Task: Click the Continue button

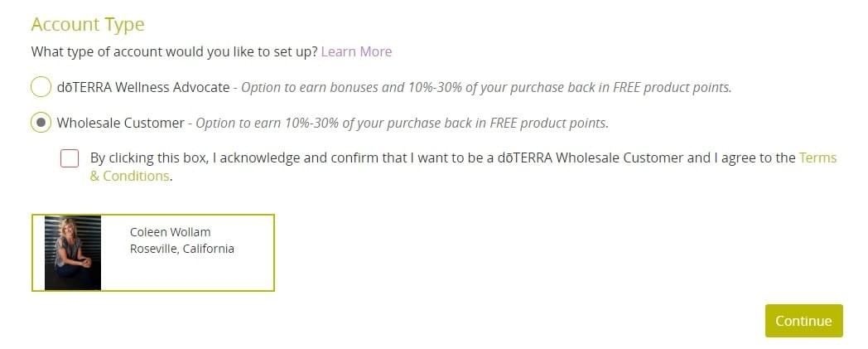Action: coord(803,321)
